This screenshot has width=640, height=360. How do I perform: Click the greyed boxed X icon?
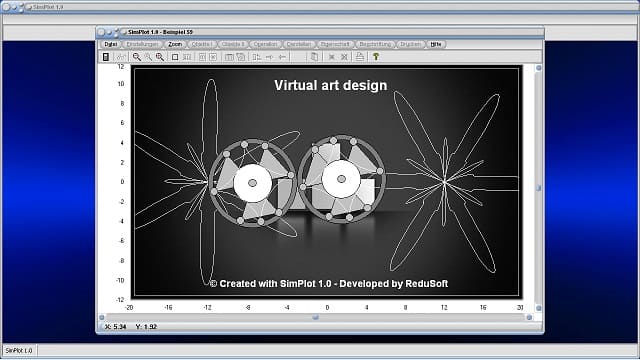(213, 57)
